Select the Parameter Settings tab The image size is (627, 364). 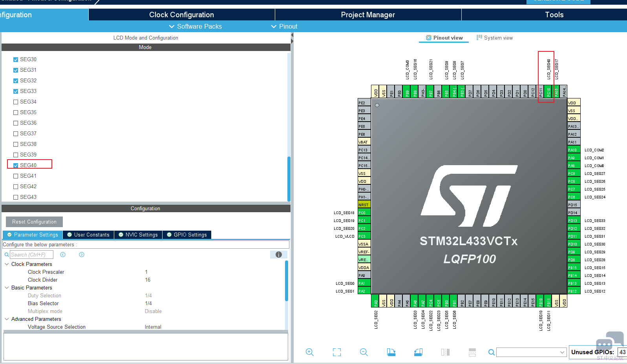[x=33, y=235]
